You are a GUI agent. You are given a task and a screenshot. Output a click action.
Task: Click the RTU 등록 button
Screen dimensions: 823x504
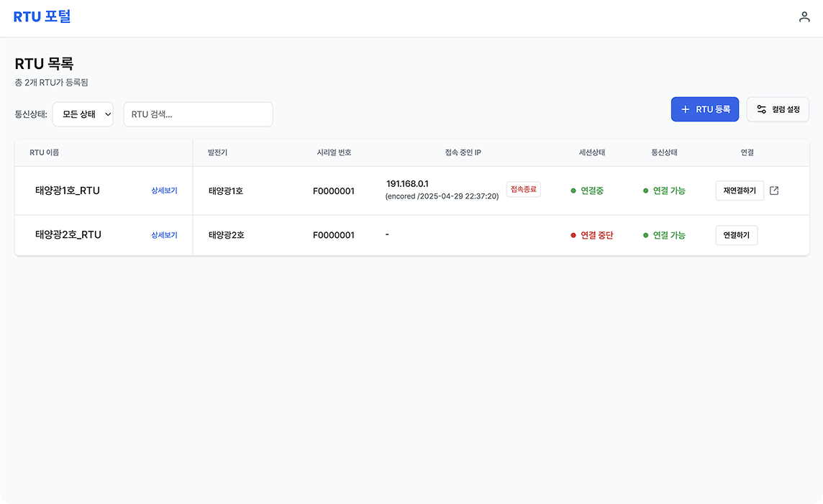[x=705, y=109]
